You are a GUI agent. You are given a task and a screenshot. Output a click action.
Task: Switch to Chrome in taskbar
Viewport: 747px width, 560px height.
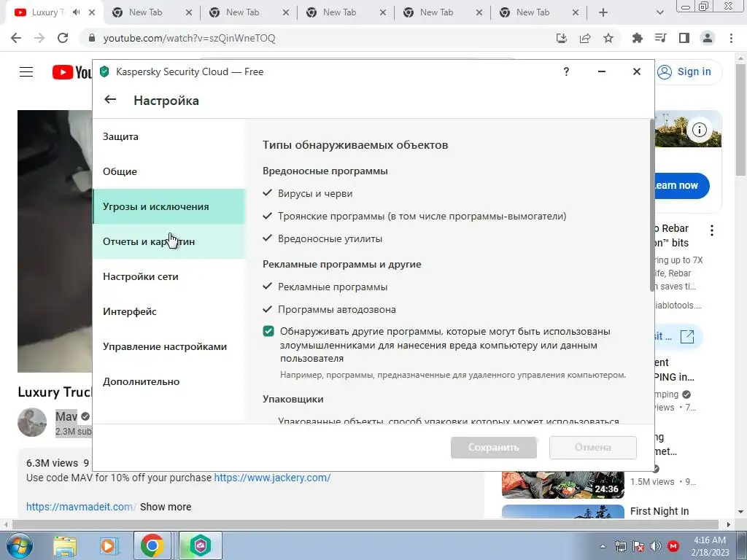pyautogui.click(x=152, y=545)
